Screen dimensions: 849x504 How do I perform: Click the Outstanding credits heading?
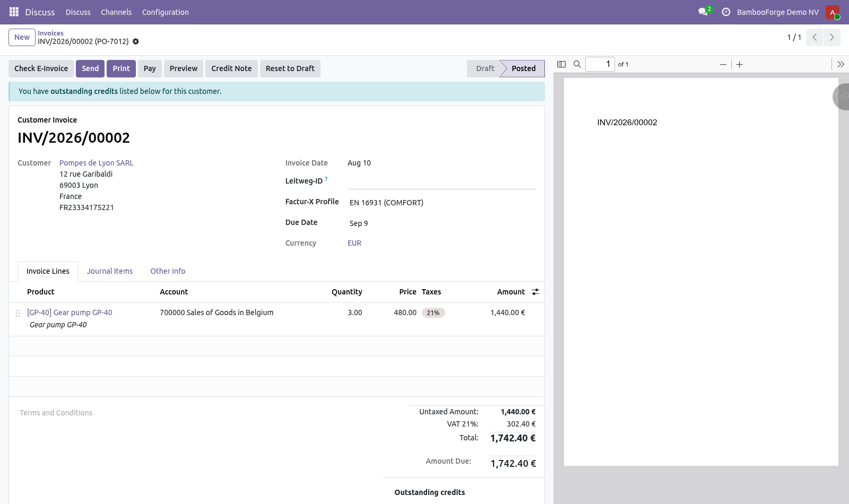point(430,492)
